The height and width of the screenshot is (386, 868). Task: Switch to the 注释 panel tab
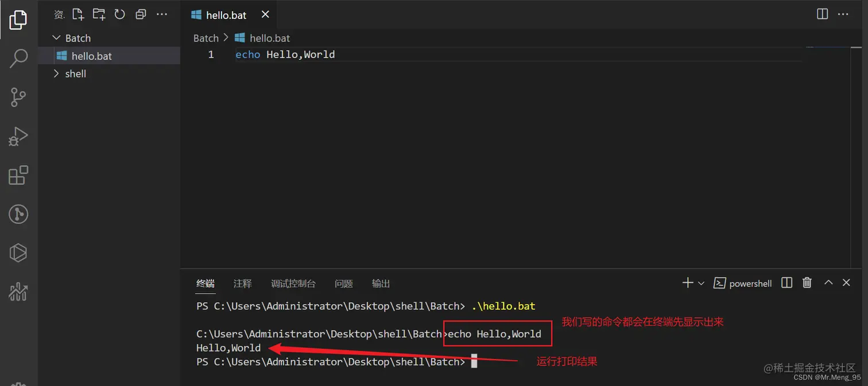(243, 283)
